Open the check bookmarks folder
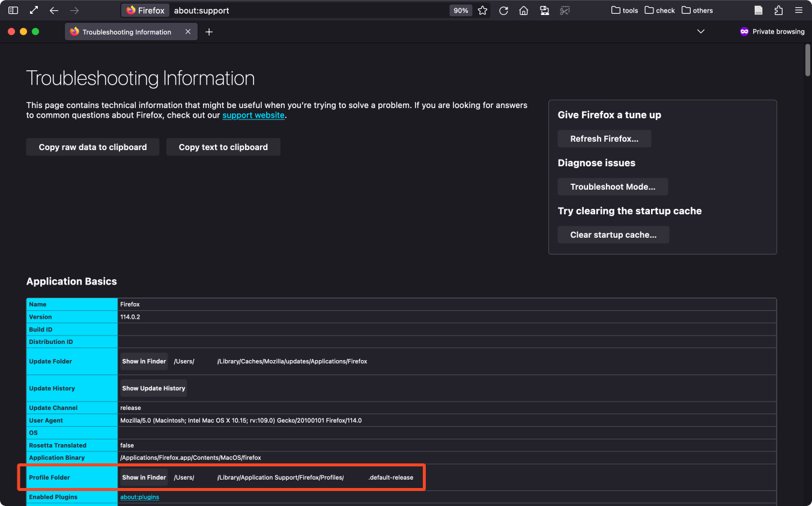The height and width of the screenshot is (506, 812). pyautogui.click(x=659, y=10)
